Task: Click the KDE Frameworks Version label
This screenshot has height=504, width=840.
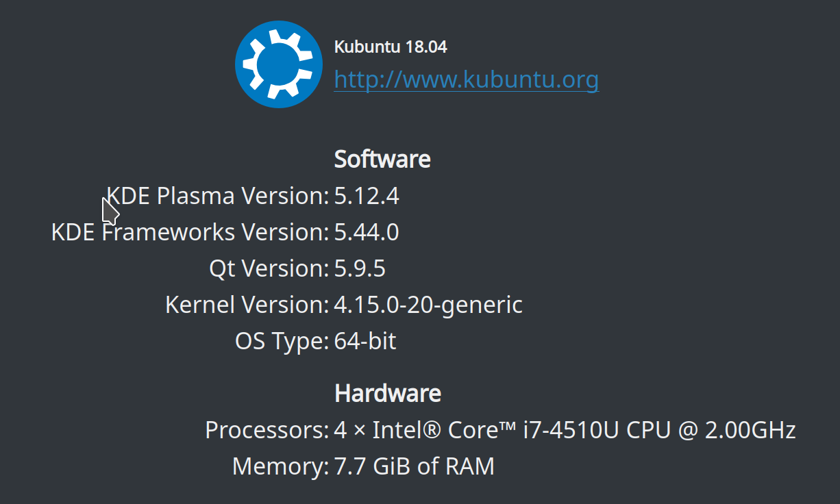Action: 188,232
